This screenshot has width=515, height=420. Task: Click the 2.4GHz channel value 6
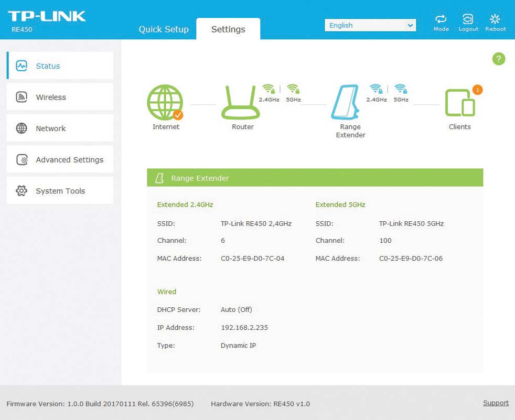[223, 240]
